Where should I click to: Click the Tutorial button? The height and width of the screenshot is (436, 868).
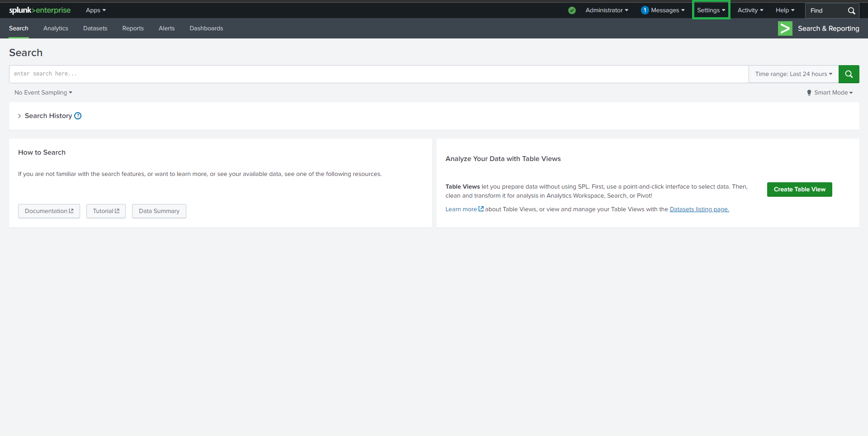click(106, 211)
